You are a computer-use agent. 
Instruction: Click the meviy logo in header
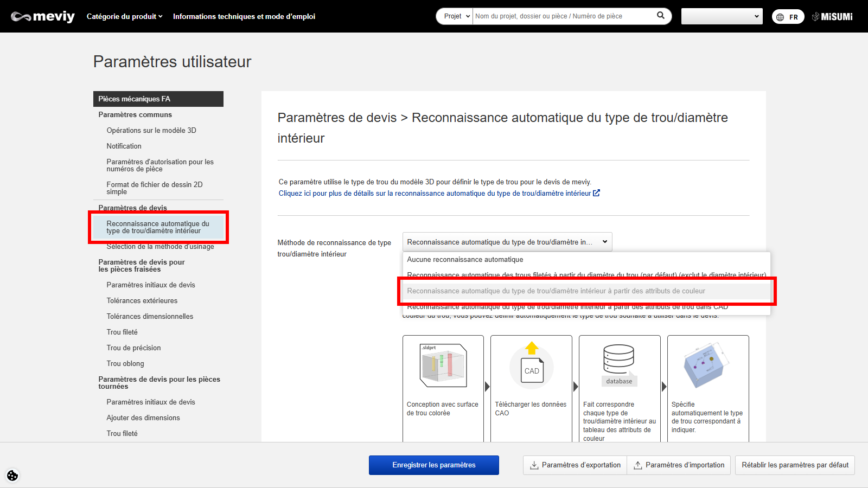click(43, 17)
